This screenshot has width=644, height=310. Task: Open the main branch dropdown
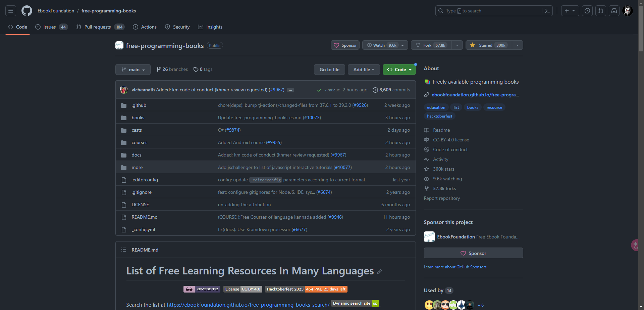pyautogui.click(x=133, y=70)
